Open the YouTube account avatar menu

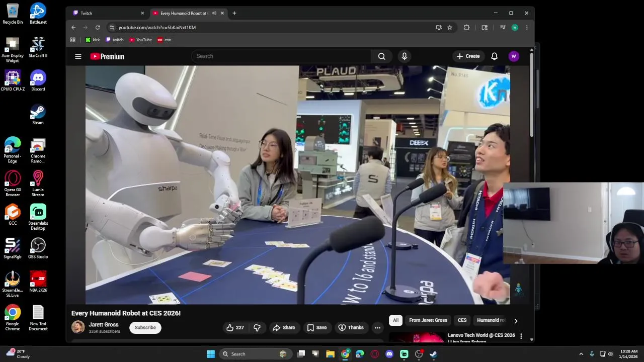coord(514,56)
